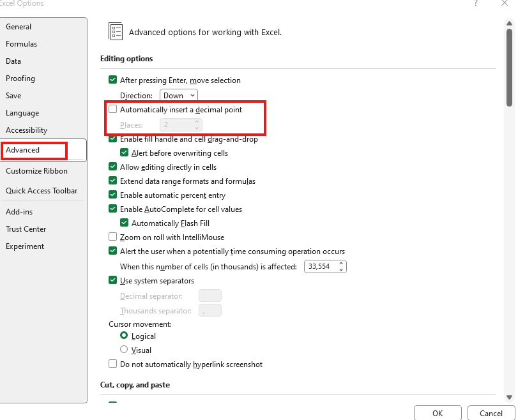Enable 'Do not automatically hyperlink screenshot'
Viewport: 518px width, 420px height.
tap(112, 364)
